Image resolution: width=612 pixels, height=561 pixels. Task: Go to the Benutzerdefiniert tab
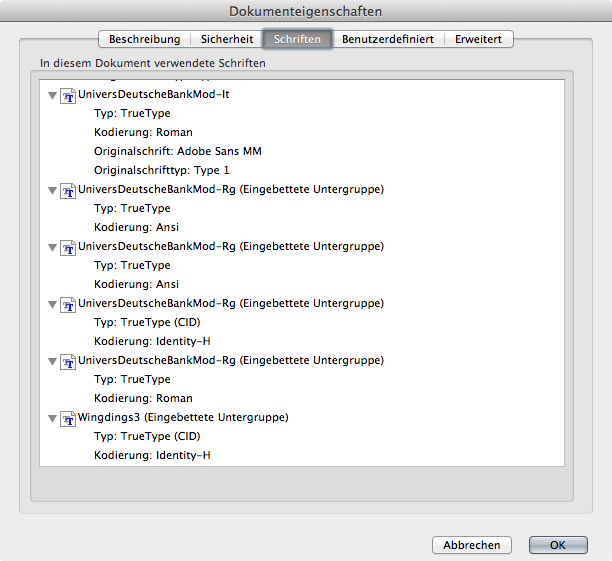click(388, 39)
